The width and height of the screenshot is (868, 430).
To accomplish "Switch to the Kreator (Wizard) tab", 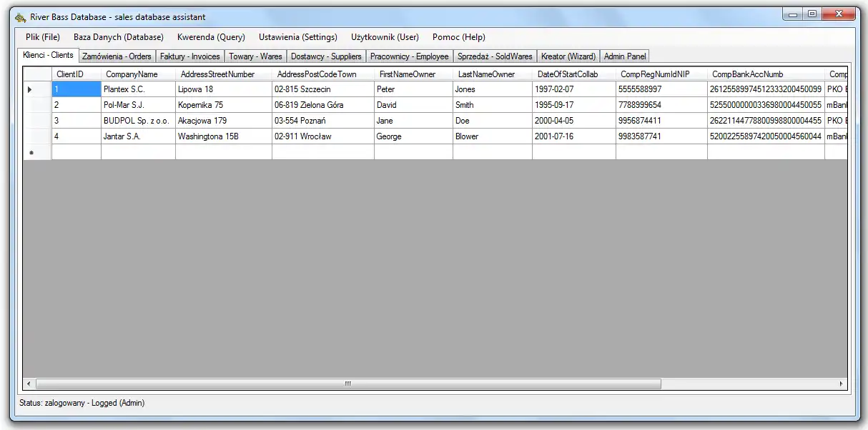I will [568, 56].
